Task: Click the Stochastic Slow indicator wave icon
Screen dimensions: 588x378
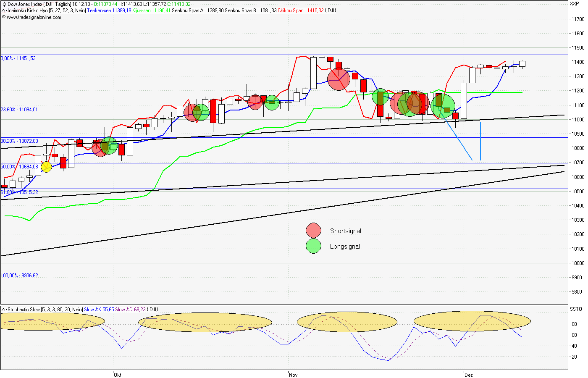Action: pos(3,309)
